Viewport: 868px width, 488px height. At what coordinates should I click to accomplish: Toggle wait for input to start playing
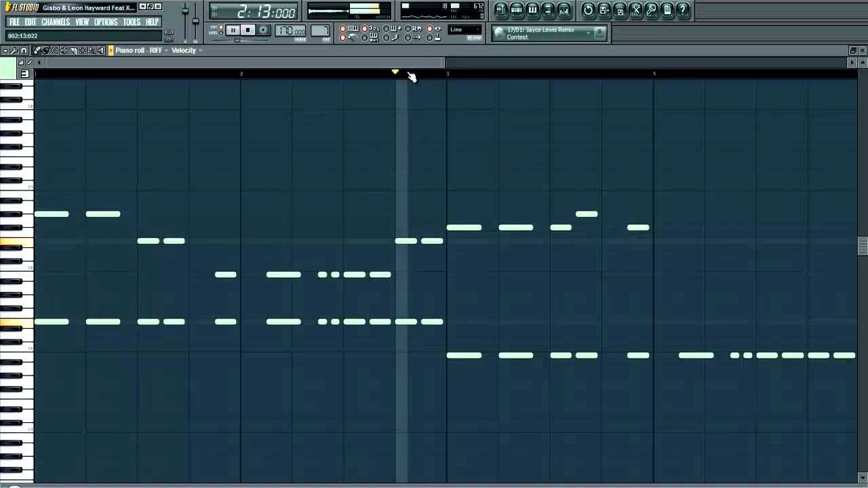pos(370,37)
